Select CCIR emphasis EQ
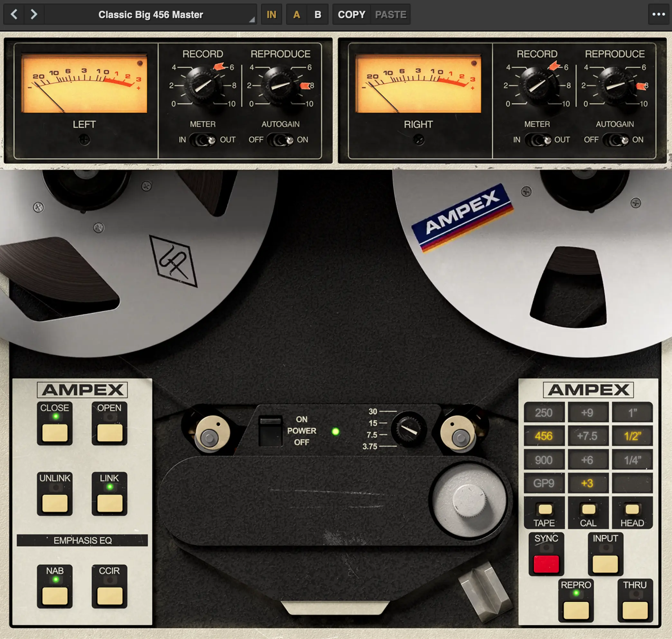This screenshot has width=672, height=639. pos(109,595)
